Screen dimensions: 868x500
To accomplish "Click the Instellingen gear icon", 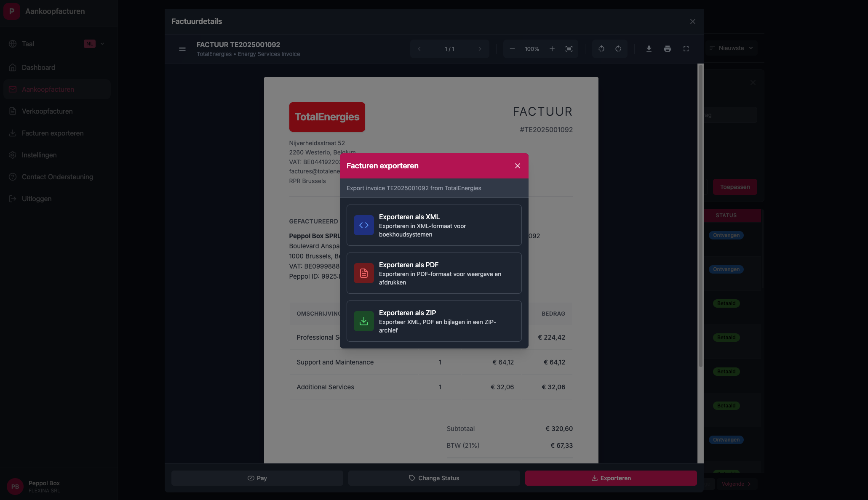I will tap(13, 155).
